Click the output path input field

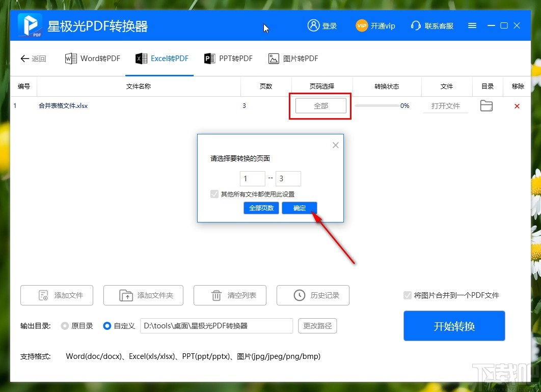point(217,326)
